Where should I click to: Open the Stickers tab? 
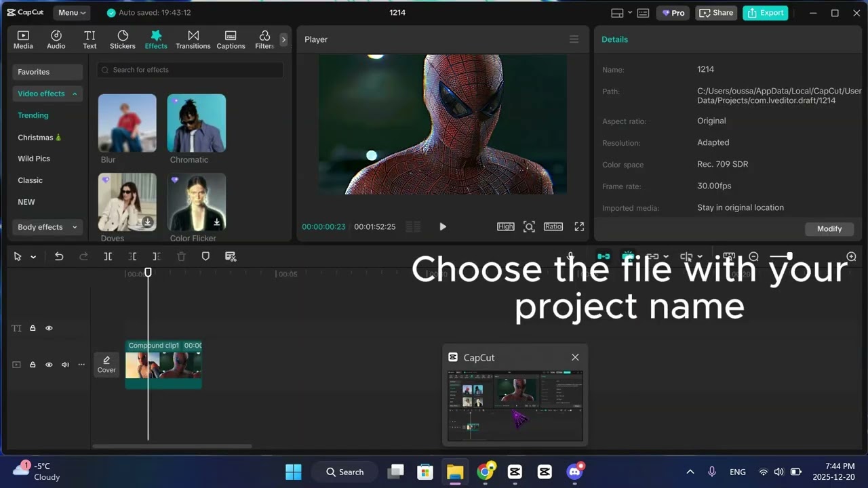tap(123, 40)
